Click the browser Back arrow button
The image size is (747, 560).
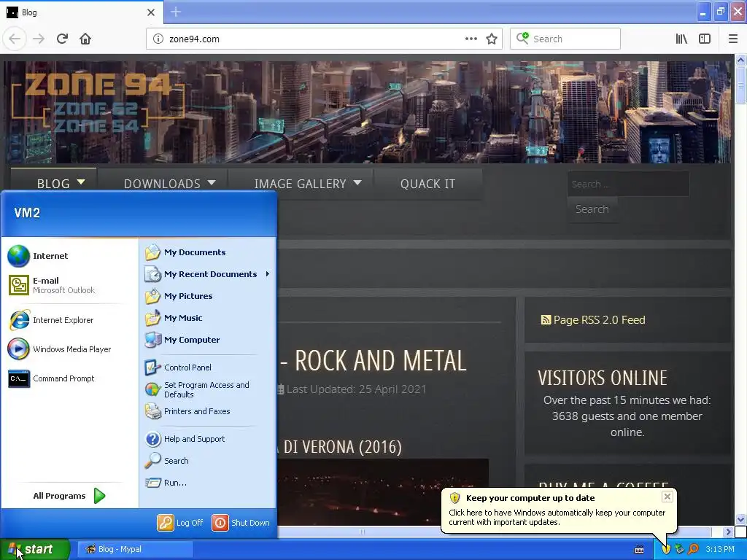15,39
